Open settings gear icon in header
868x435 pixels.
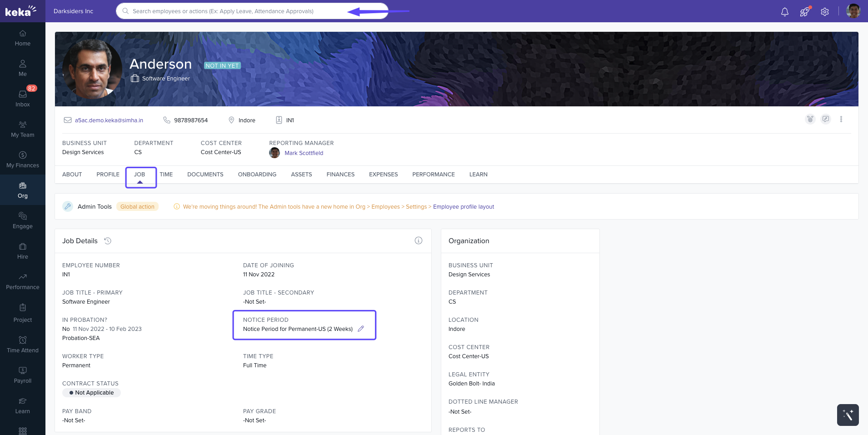tap(825, 12)
